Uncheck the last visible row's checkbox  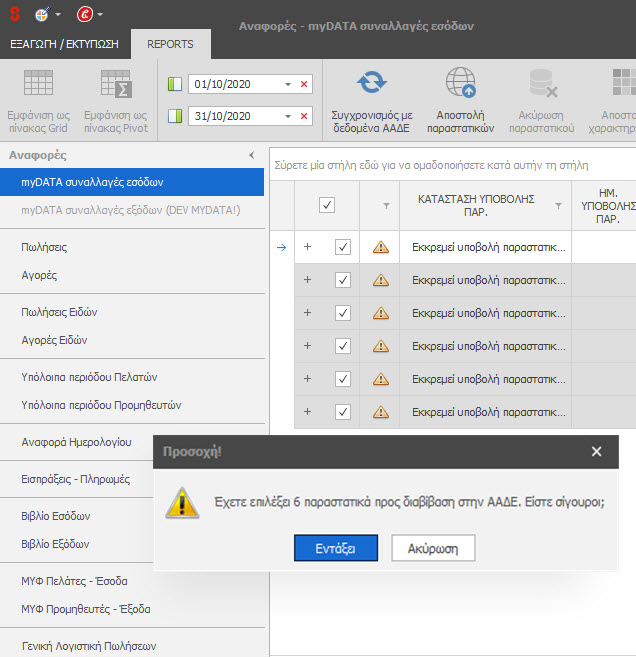coord(343,412)
